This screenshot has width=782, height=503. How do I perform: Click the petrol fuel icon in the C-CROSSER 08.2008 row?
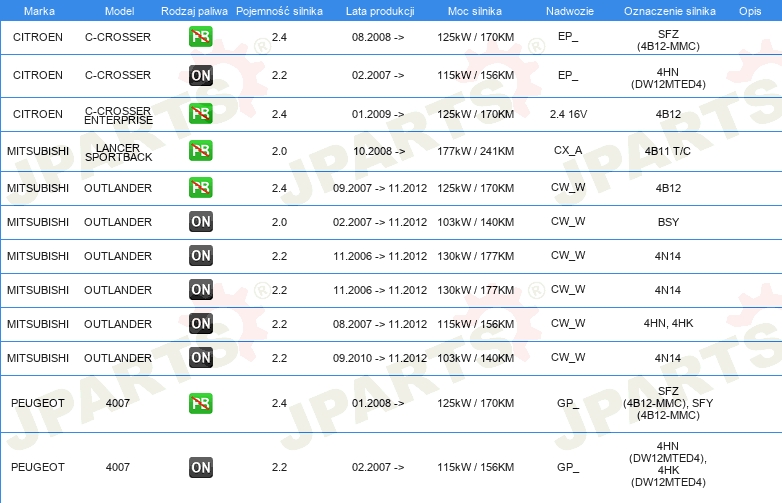(x=200, y=37)
